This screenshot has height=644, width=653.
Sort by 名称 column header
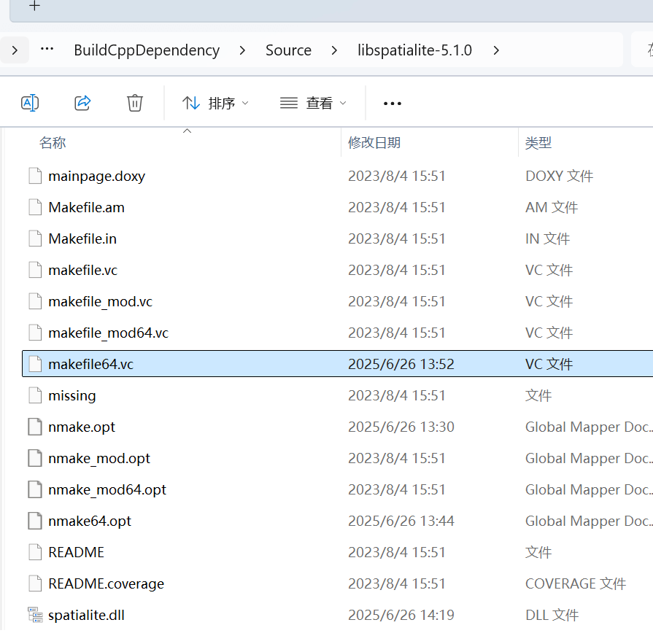(x=53, y=143)
